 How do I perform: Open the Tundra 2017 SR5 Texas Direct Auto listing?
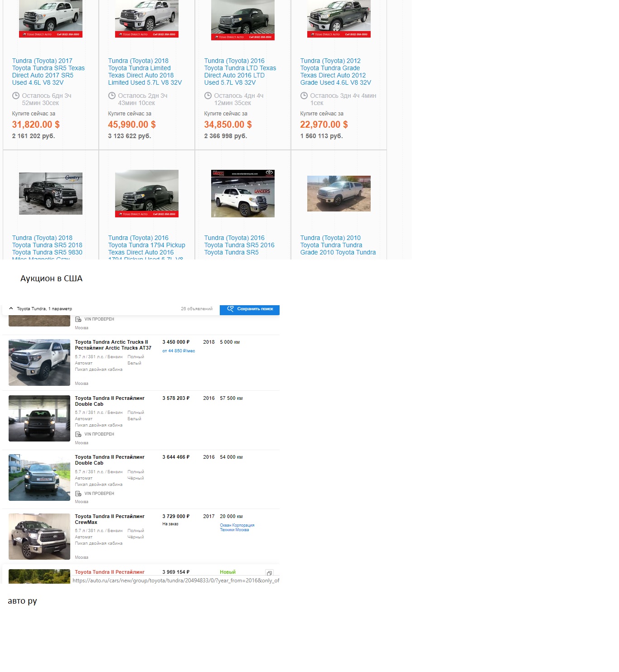48,72
